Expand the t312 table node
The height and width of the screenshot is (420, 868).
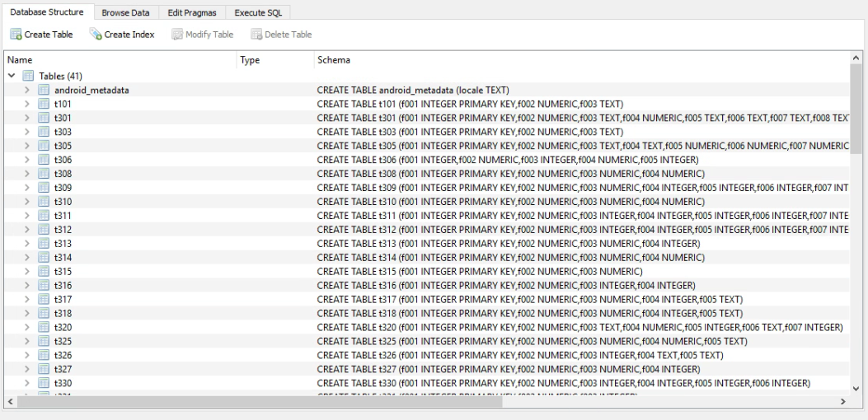27,229
